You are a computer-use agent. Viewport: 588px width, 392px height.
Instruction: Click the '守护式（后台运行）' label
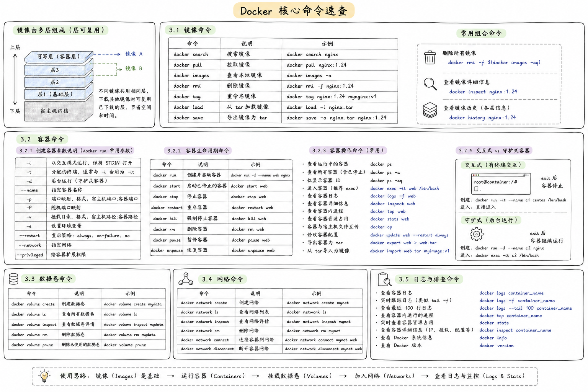[491, 220]
